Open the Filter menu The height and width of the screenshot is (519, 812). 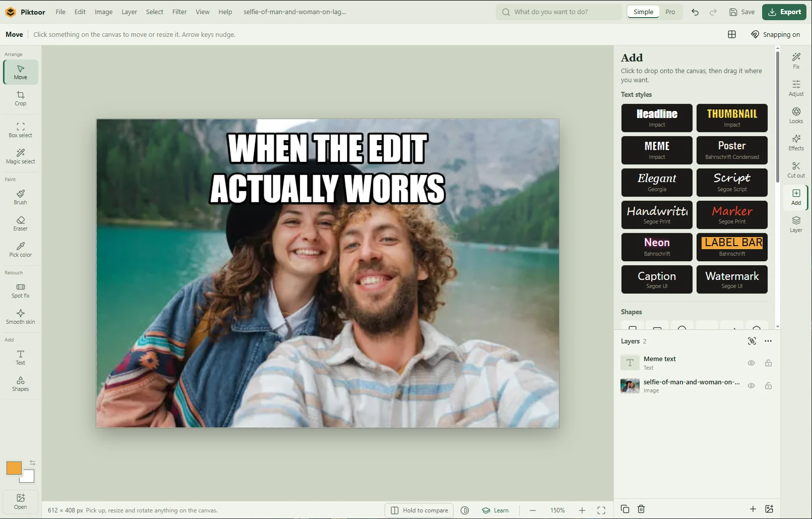click(179, 12)
